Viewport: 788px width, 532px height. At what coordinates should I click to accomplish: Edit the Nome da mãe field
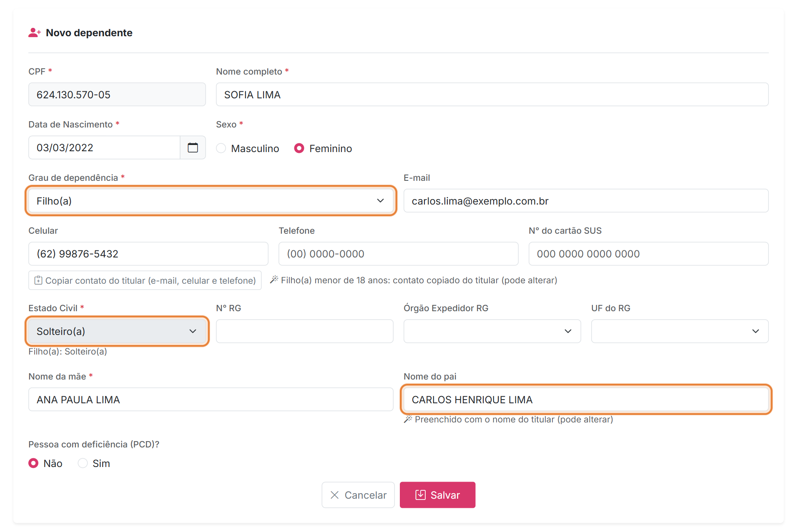click(211, 400)
